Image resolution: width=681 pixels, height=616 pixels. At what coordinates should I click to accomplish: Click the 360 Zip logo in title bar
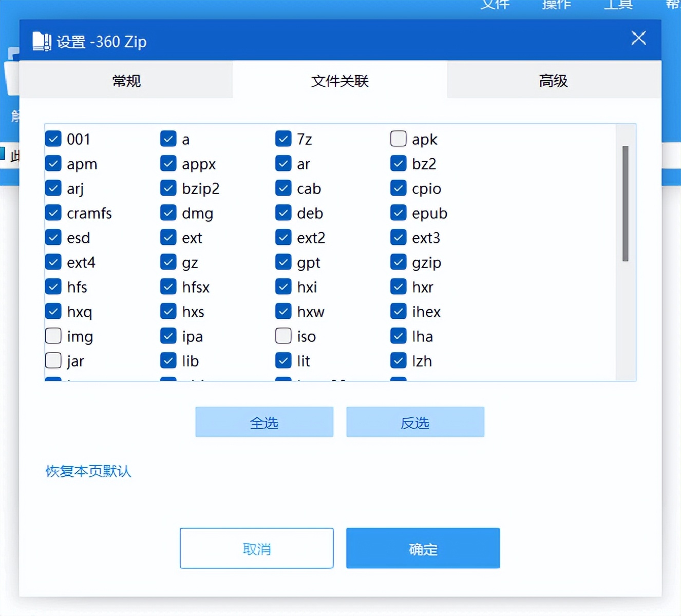click(x=42, y=42)
